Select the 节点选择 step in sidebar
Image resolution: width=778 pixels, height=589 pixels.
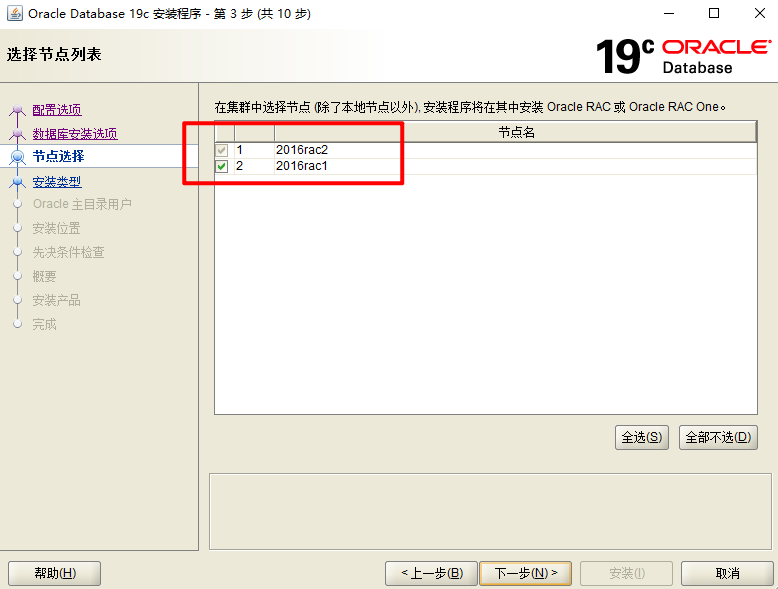coord(58,156)
